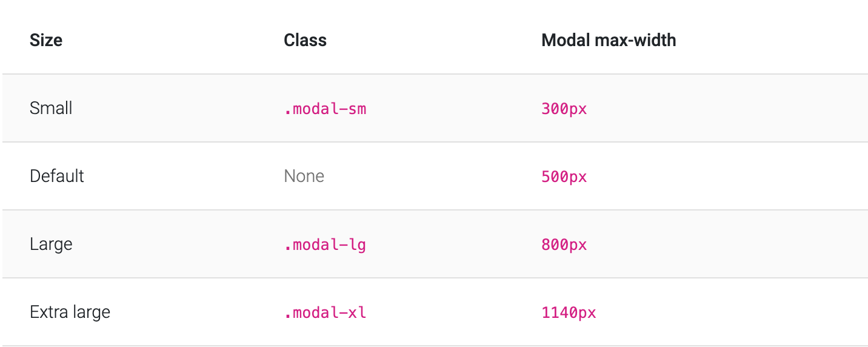Click empty area of Extra large row
This screenshot has height=347, width=868.
(x=727, y=312)
